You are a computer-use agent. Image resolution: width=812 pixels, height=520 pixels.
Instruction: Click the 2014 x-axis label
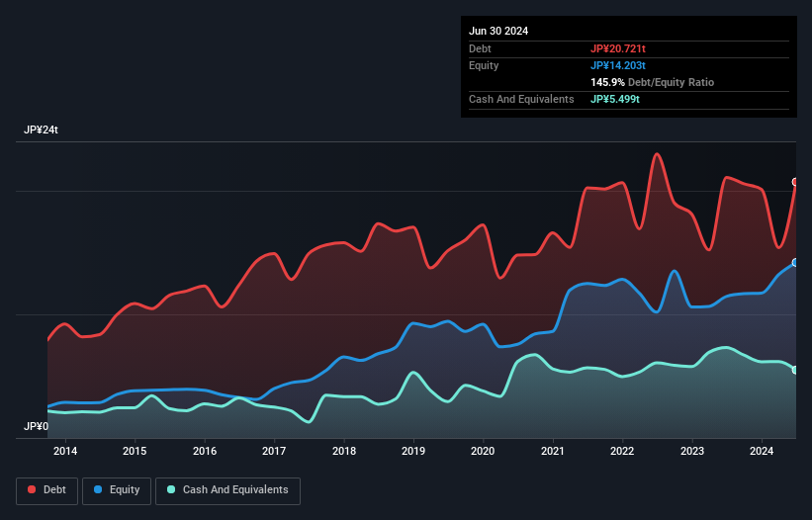click(65, 451)
